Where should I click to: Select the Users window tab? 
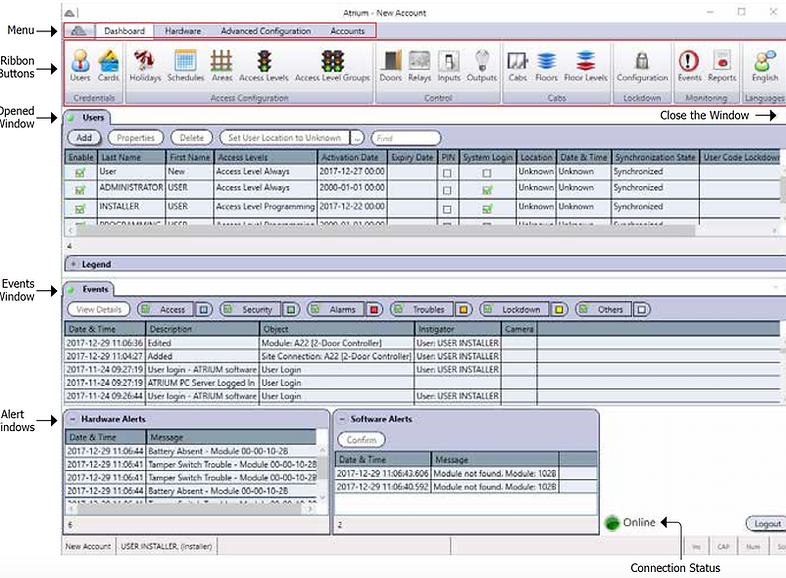click(x=87, y=118)
